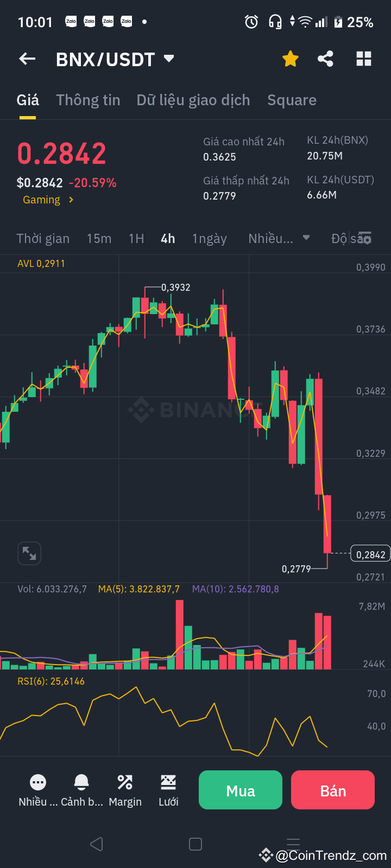This screenshot has width=391, height=868.
Task: Expand the chart to fullscreen
Action: point(29,553)
